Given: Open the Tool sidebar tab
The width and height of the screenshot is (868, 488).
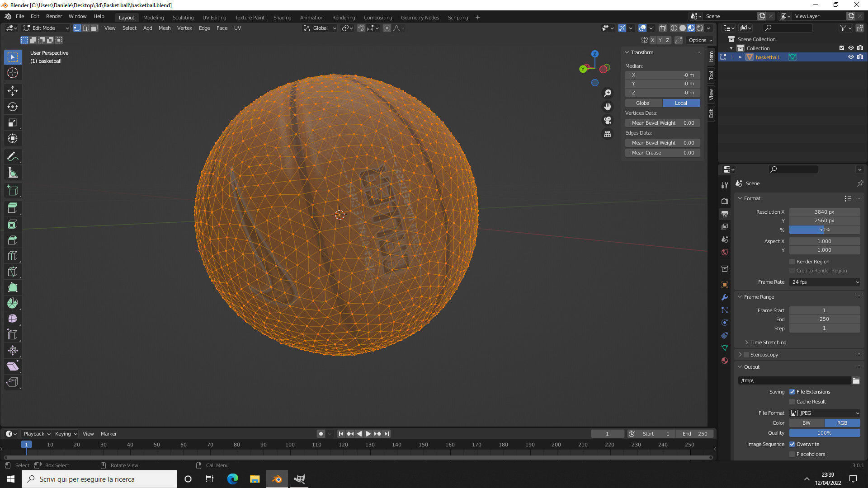Looking at the screenshot, I should coord(711,75).
